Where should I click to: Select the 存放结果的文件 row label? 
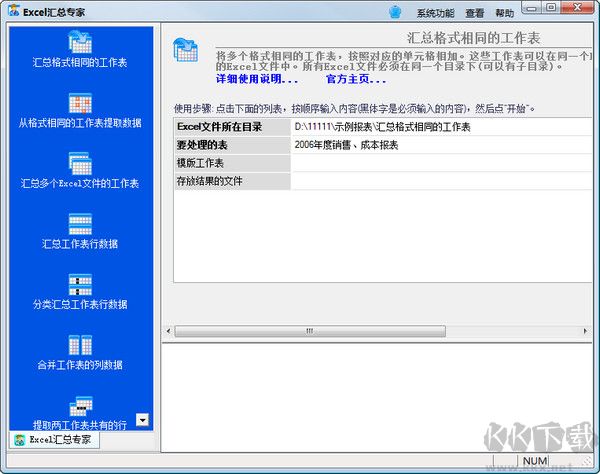click(x=233, y=181)
